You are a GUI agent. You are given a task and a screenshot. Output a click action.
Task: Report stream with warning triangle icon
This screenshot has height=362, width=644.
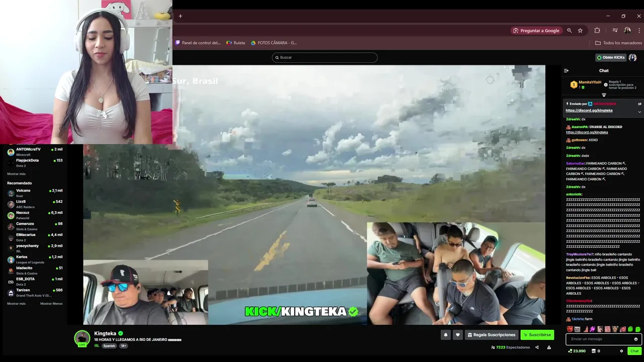point(549,347)
